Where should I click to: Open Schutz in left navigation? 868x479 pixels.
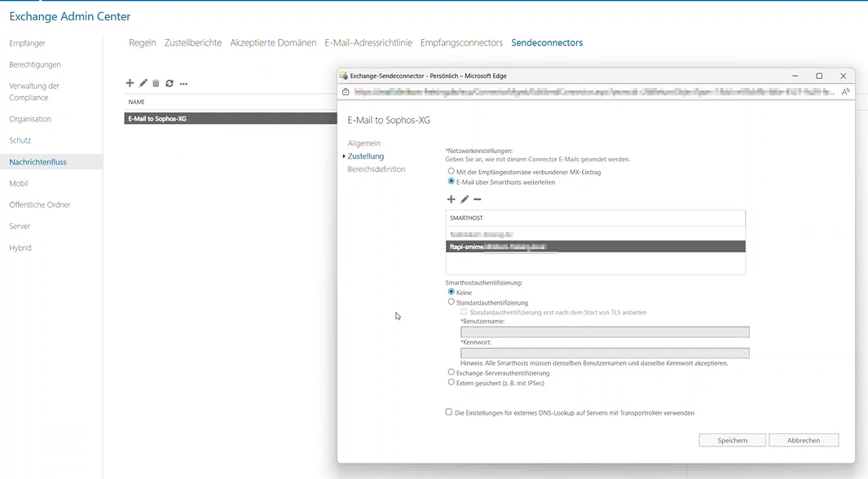(x=20, y=140)
